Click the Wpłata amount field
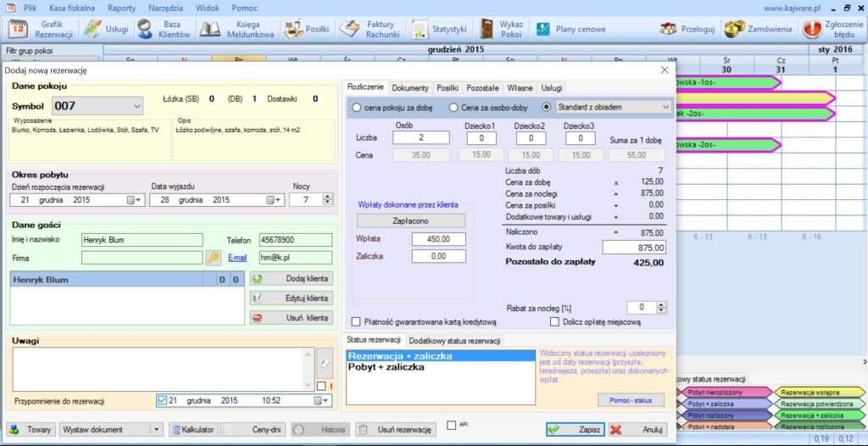This screenshot has width=868, height=446. click(439, 239)
